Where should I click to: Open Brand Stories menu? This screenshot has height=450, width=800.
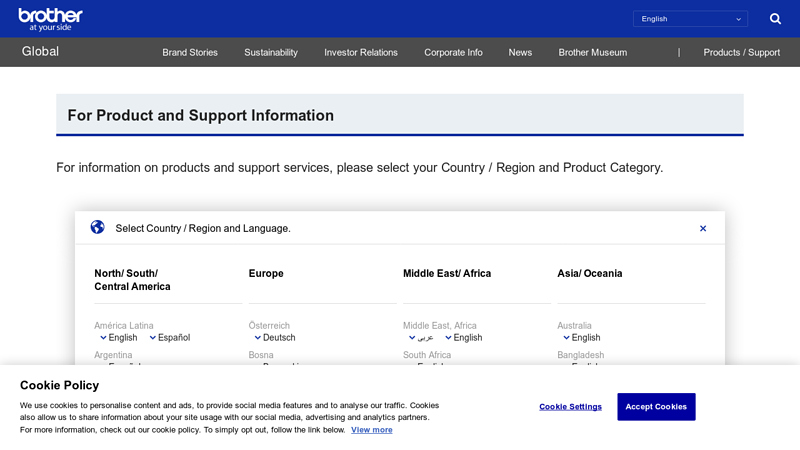pos(190,53)
